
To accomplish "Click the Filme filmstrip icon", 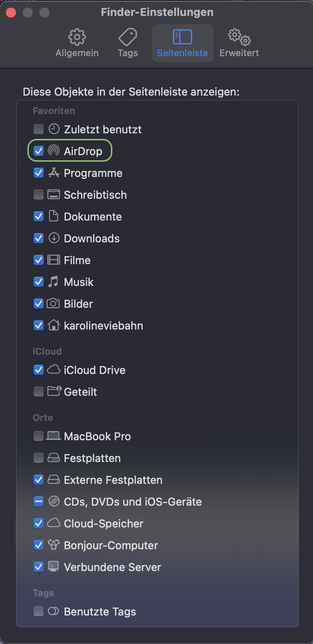I will pyautogui.click(x=53, y=260).
